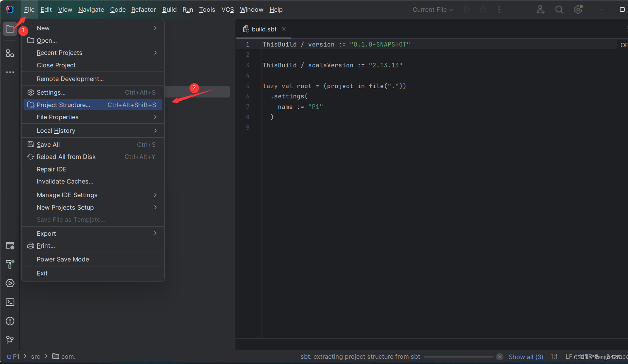Click the P1 breadcrumb in navigation bar
This screenshot has width=628, height=364.
[x=13, y=356]
